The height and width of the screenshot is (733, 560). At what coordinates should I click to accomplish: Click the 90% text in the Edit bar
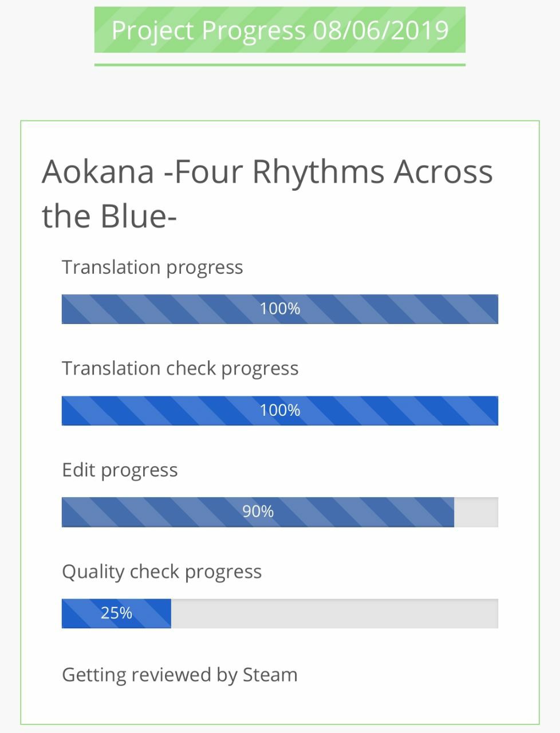[x=258, y=511]
